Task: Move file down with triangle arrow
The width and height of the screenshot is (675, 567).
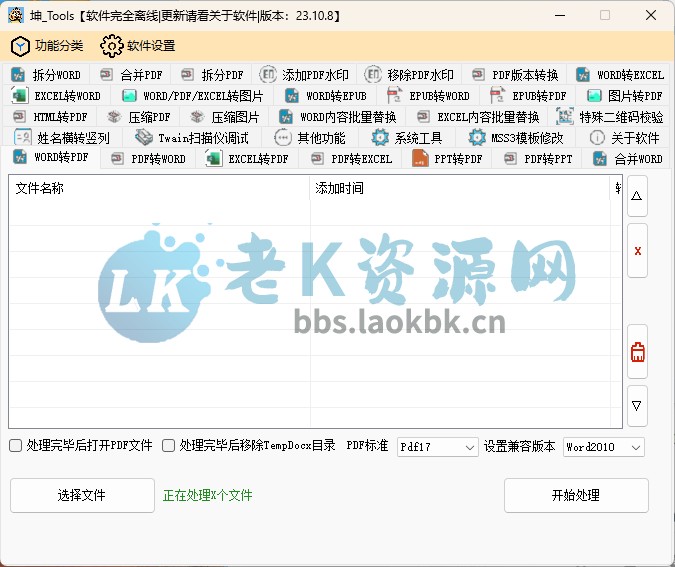Action: point(637,406)
